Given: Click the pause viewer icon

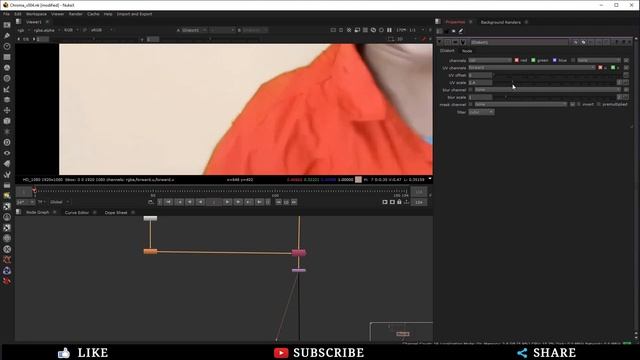Looking at the screenshot, I should click(389, 30).
